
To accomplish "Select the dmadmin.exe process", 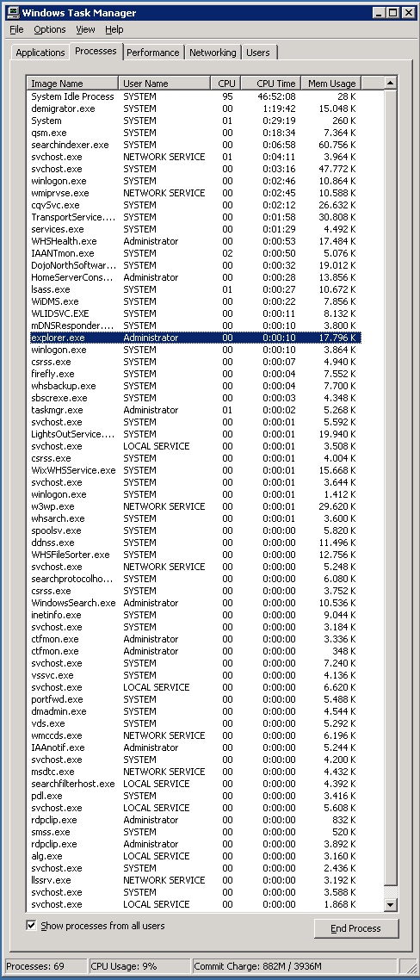I will (x=195, y=711).
